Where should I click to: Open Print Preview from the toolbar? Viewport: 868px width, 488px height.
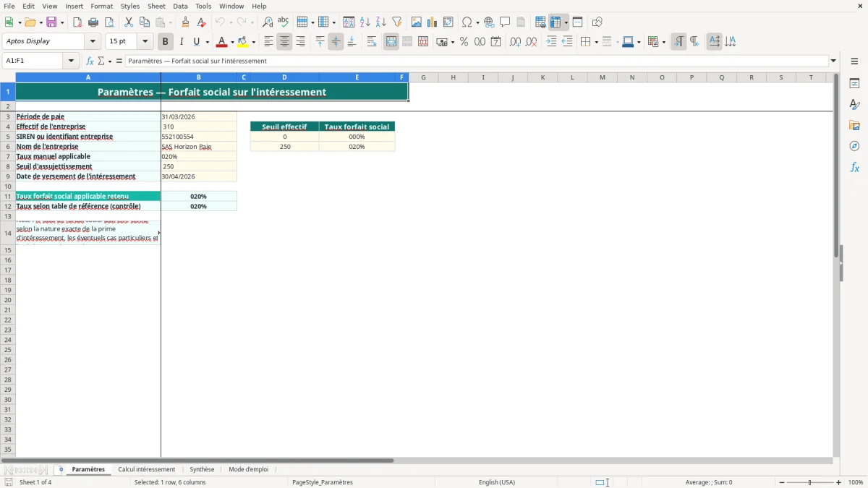[109, 22]
